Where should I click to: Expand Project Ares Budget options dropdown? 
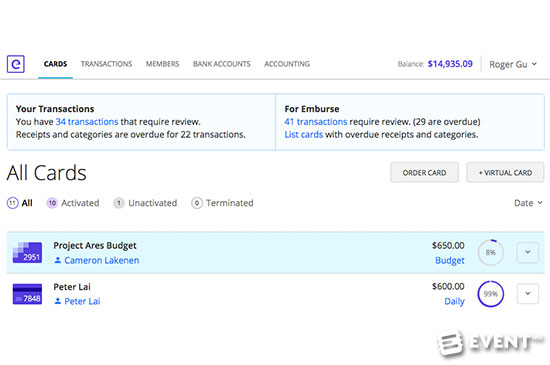(528, 252)
